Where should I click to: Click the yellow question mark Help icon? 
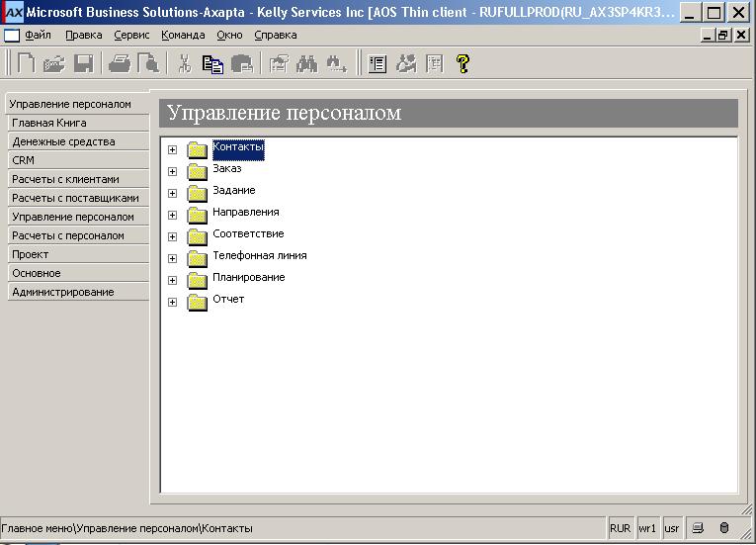pyautogui.click(x=462, y=63)
